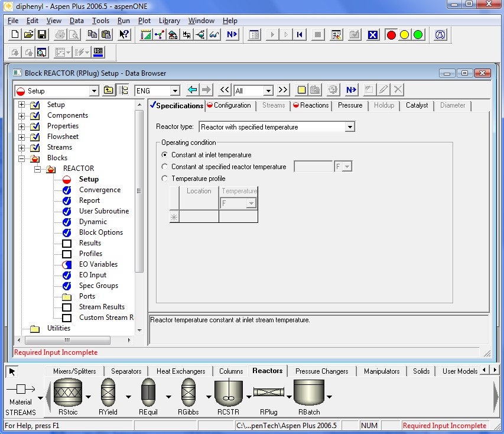Open Convergence under REACTOR
Image resolution: width=504 pixels, height=434 pixels.
(x=99, y=190)
